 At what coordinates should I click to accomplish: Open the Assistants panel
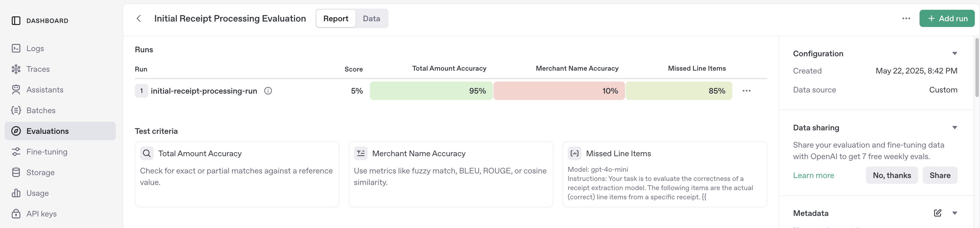(x=45, y=90)
